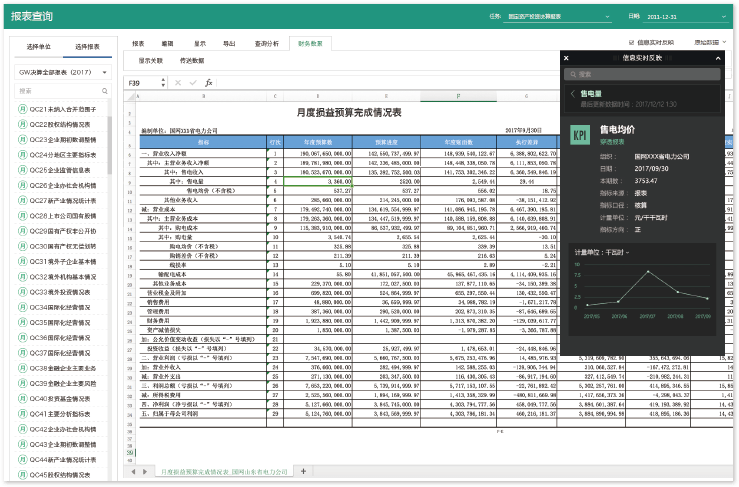Viewport: 739px width, 487px height.
Task: Collapse the 信息实时反映 panel with chevron
Action: (x=716, y=59)
